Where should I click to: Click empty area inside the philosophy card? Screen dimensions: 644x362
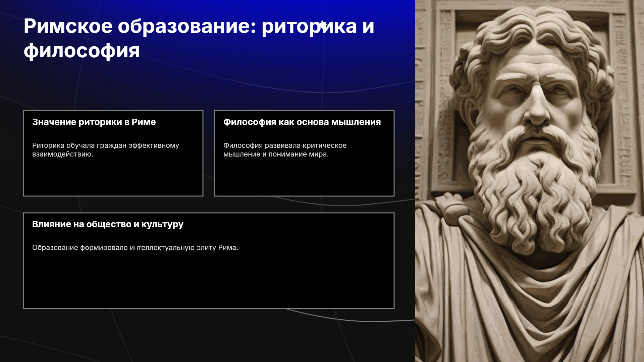pos(304,178)
